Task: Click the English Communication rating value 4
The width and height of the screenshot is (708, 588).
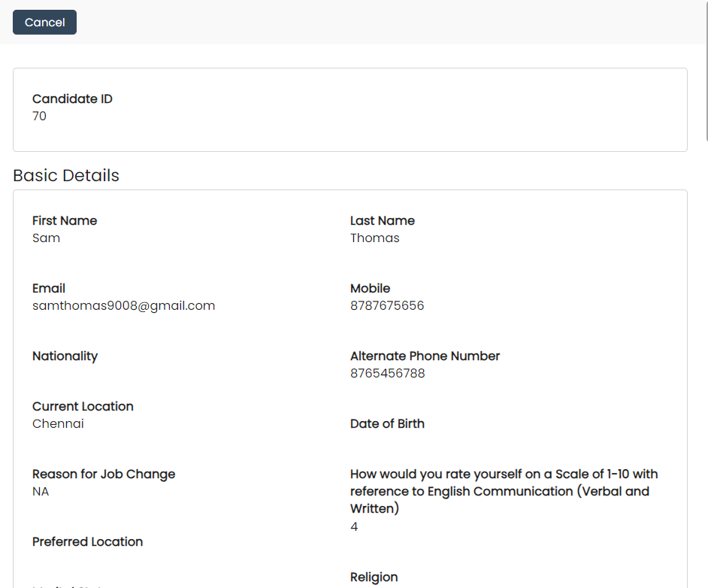Action: click(354, 526)
